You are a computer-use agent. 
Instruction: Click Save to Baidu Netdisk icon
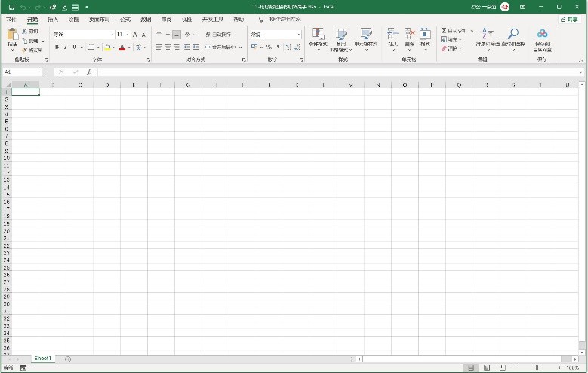pos(542,34)
